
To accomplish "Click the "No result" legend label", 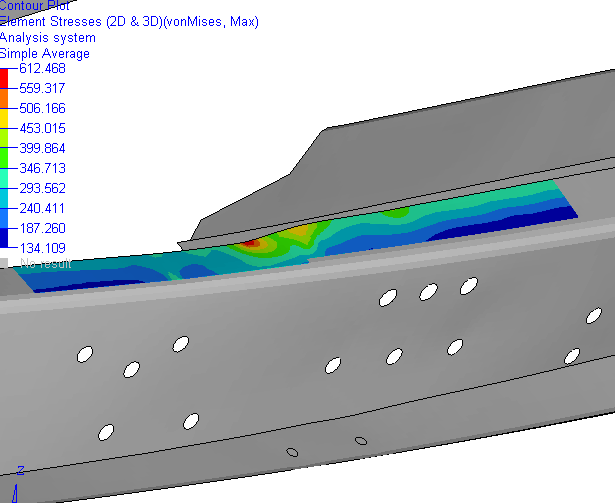I will [46, 263].
